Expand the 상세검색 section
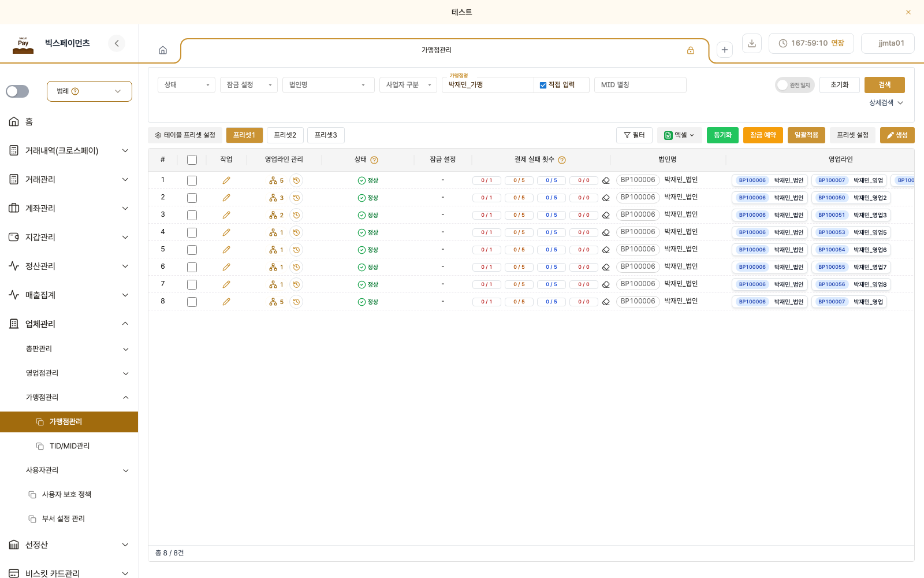The width and height of the screenshot is (924, 578). pyautogui.click(x=886, y=103)
